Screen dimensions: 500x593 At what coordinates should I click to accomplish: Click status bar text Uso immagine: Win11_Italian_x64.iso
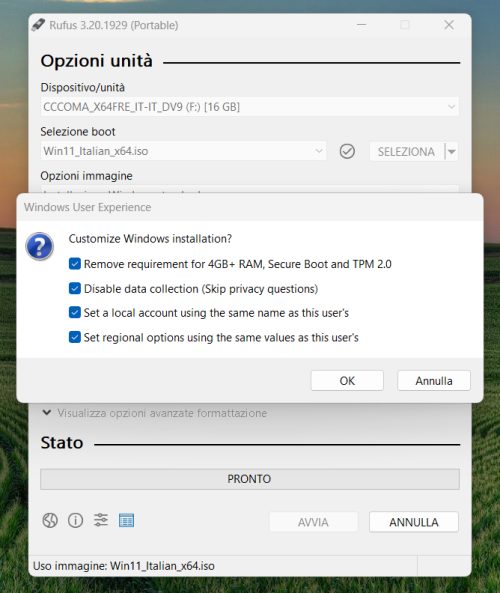click(124, 566)
